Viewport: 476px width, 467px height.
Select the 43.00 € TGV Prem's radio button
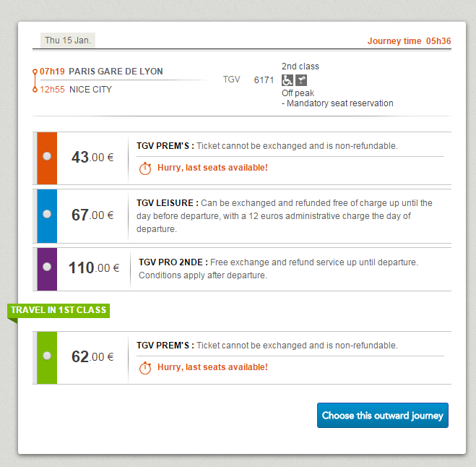coord(47,156)
